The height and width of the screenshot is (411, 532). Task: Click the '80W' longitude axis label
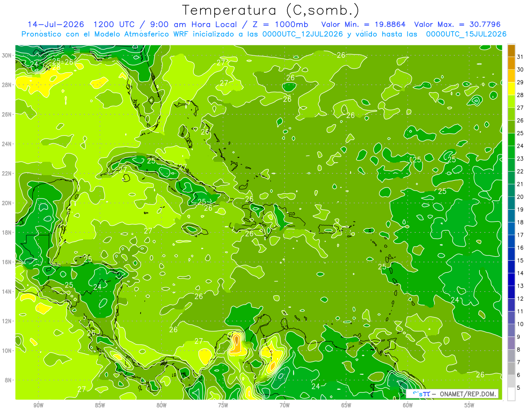tap(162, 405)
